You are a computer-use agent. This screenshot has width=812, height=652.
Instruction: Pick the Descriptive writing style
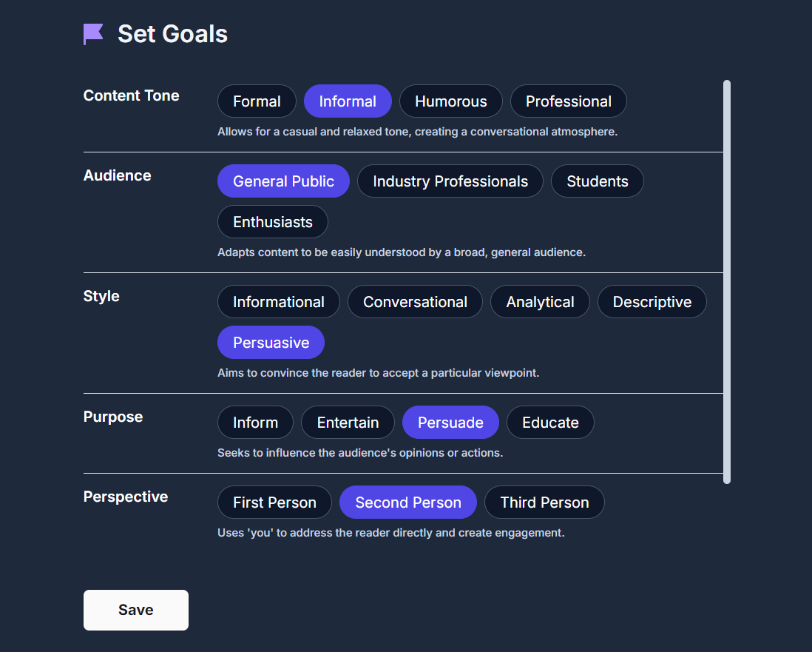(652, 302)
